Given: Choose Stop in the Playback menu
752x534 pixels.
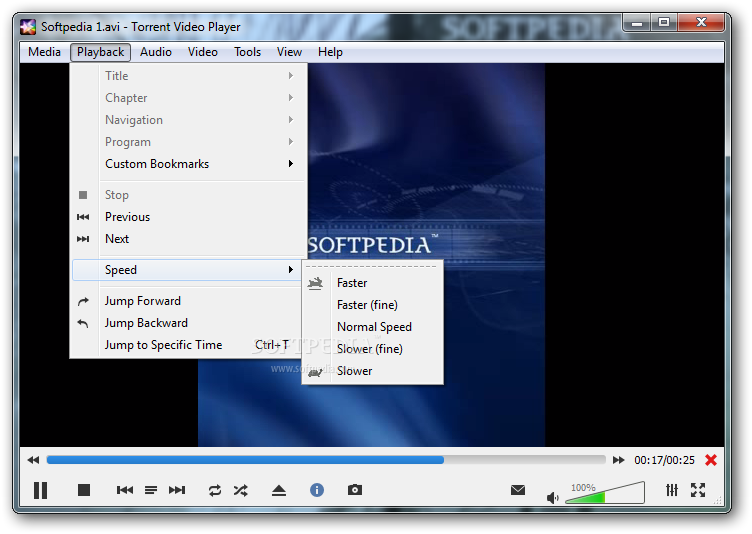Looking at the screenshot, I should [189, 195].
